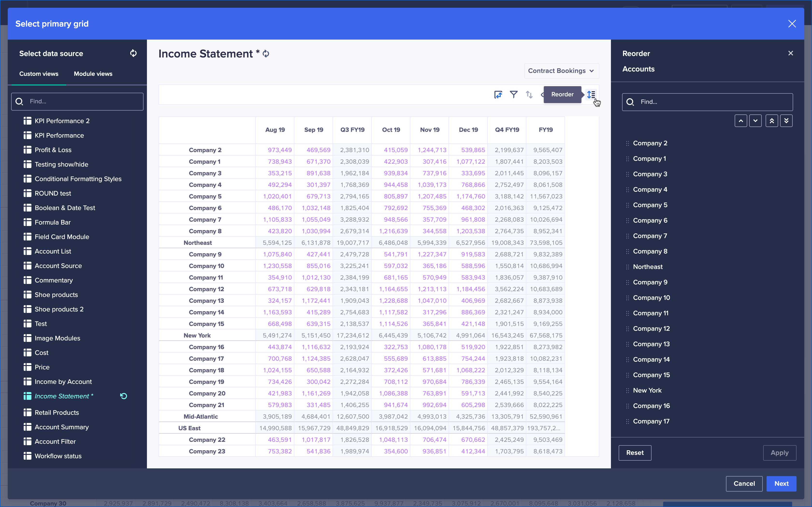Select the transpose/export grid icon

click(498, 95)
